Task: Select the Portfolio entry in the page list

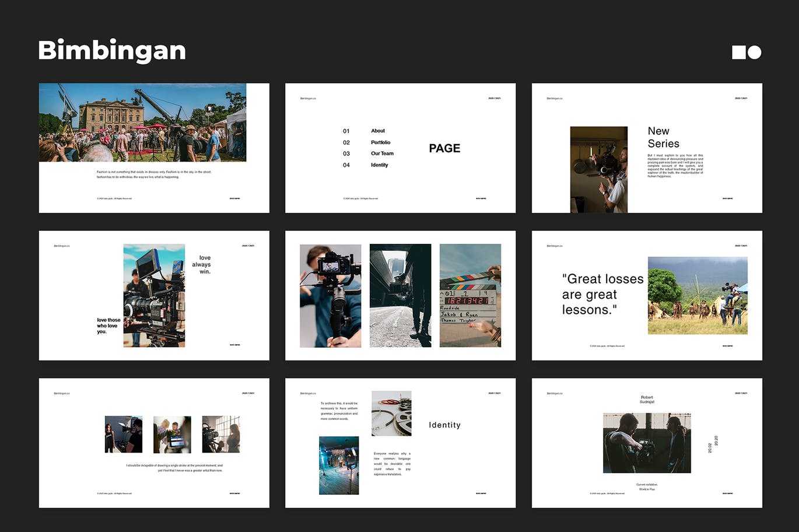Action: point(380,142)
